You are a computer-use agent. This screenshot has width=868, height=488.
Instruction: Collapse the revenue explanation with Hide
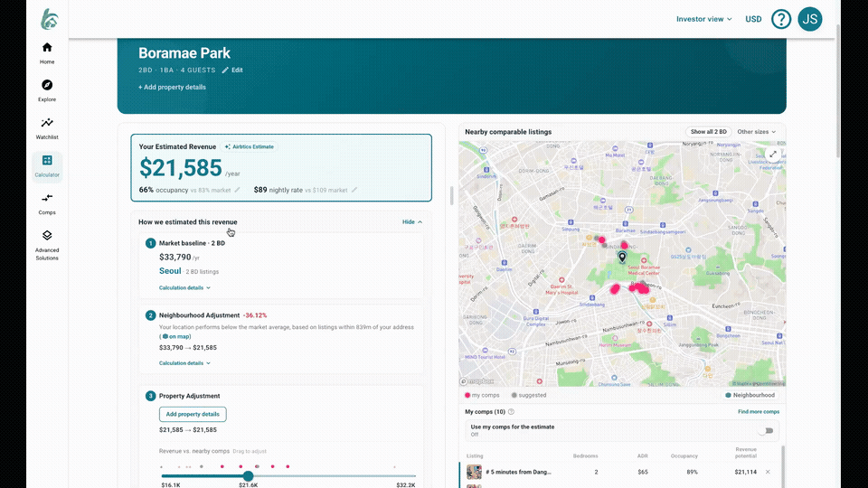412,222
